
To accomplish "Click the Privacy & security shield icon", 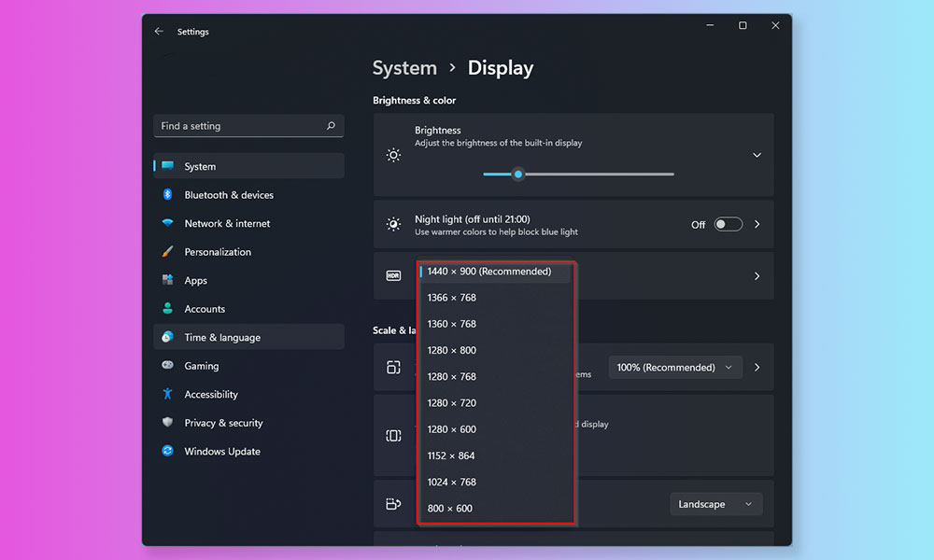I will [x=167, y=422].
